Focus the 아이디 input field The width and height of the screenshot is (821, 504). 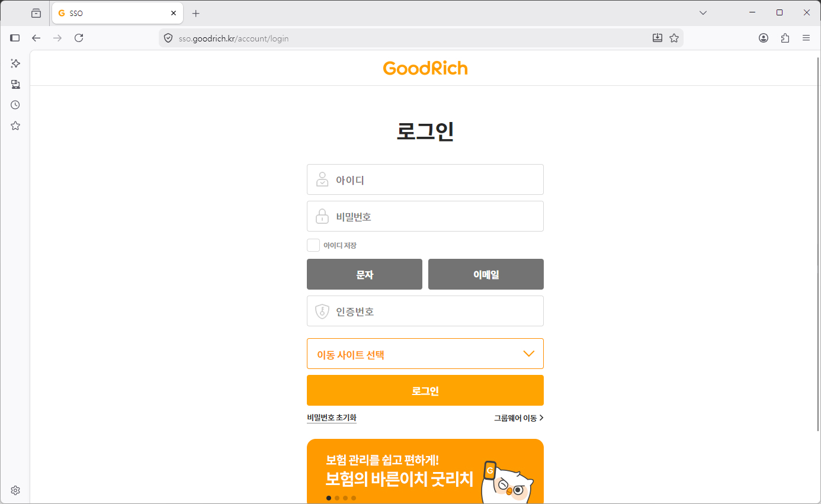(x=425, y=179)
